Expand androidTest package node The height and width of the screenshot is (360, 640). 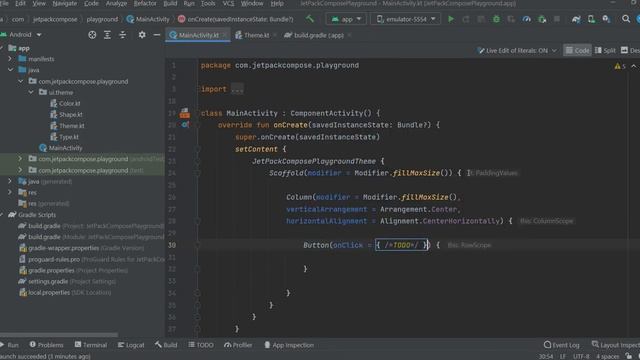coord(20,159)
